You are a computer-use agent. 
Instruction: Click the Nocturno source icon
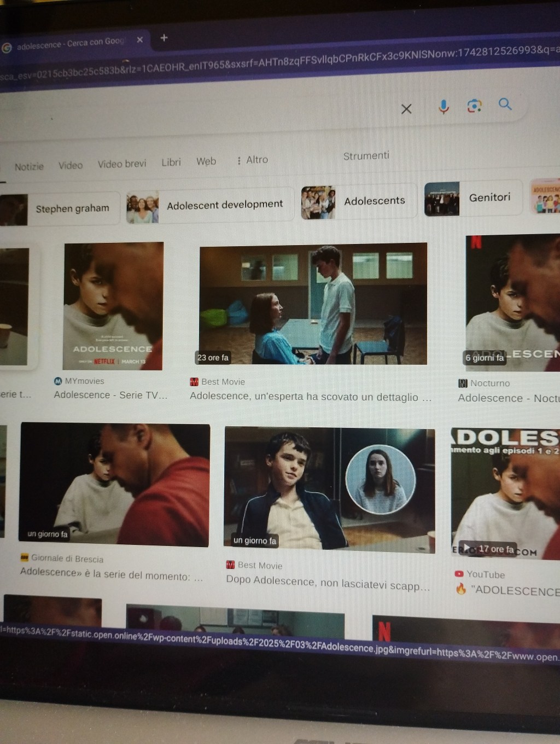(464, 383)
